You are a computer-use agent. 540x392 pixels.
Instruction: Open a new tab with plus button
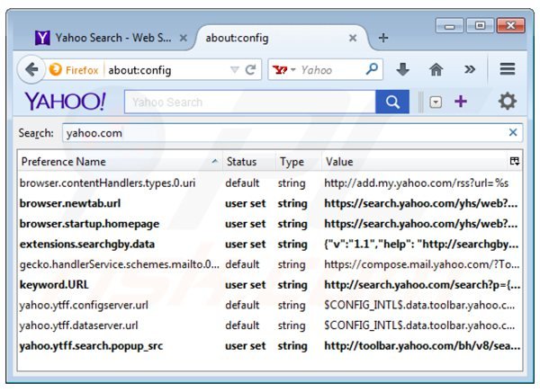(383, 38)
